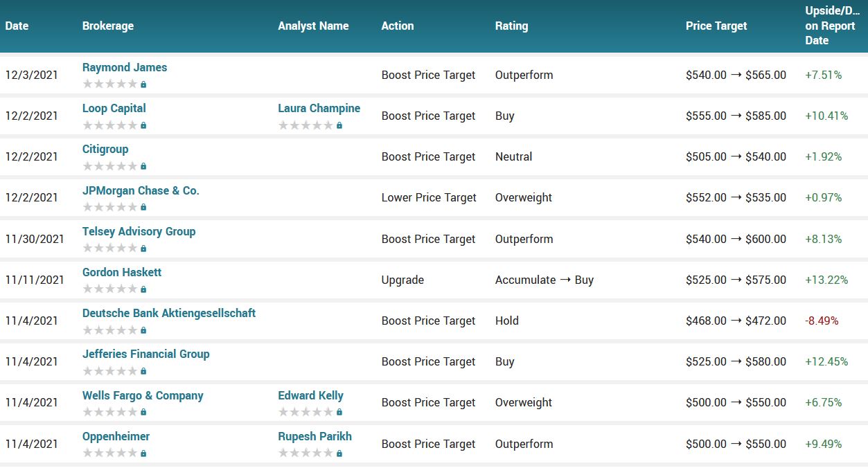Viewport: 868px width, 468px height.
Task: Open the Loop Capital brokerage link
Action: 114,108
